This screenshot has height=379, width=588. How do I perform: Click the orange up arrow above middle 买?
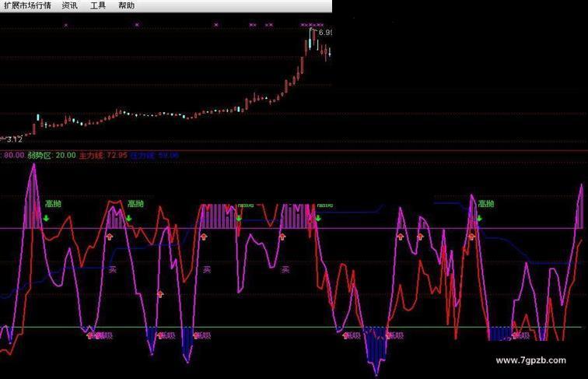pyautogui.click(x=204, y=237)
